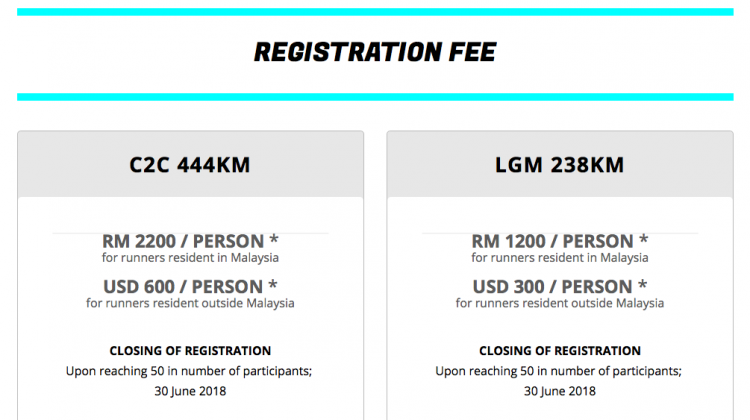The height and width of the screenshot is (420, 750).
Task: Click C2C '50 in number of participants' line
Action: click(189, 371)
